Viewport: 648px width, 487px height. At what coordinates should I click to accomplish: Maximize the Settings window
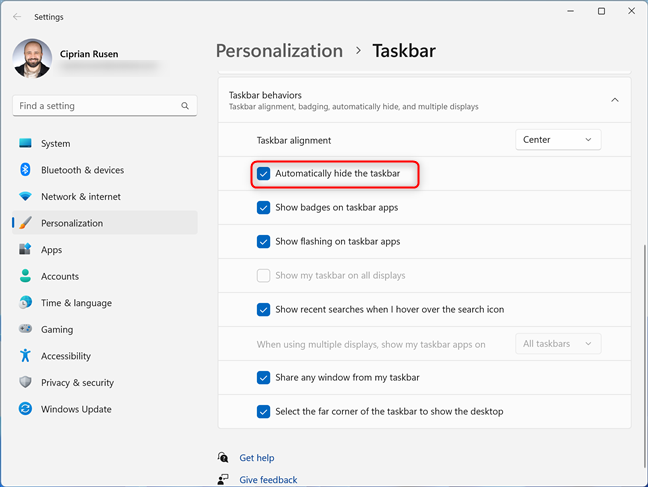(601, 11)
